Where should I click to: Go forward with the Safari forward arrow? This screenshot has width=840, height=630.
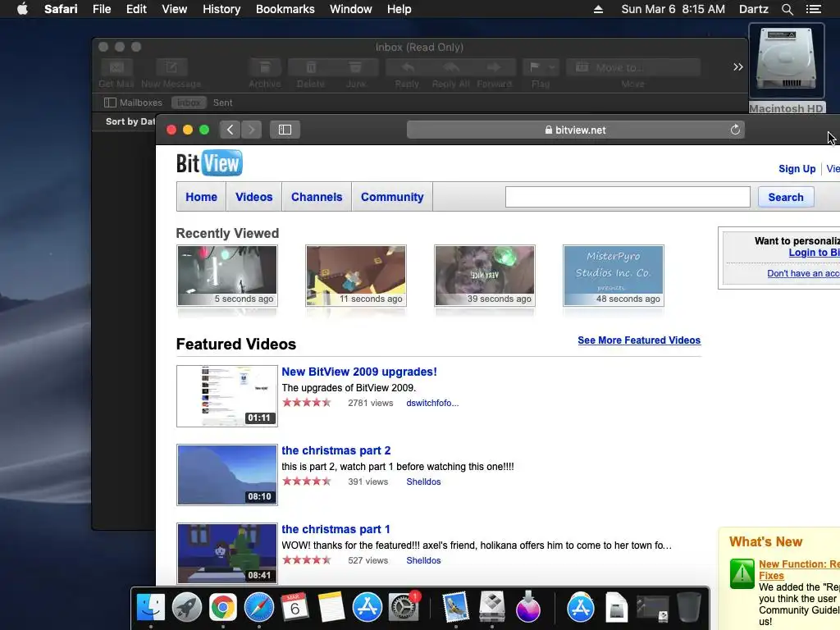[251, 130]
